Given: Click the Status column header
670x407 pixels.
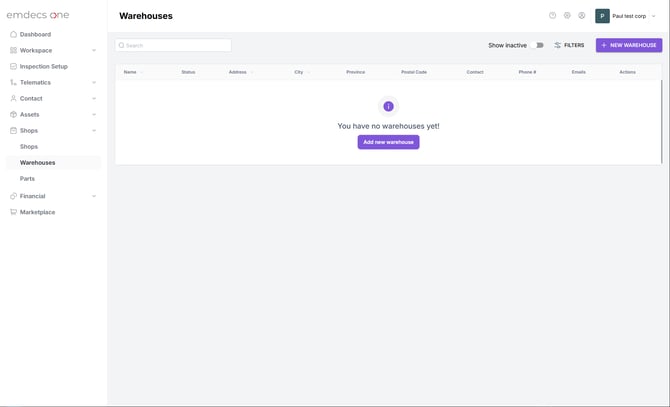Looking at the screenshot, I should pyautogui.click(x=188, y=72).
